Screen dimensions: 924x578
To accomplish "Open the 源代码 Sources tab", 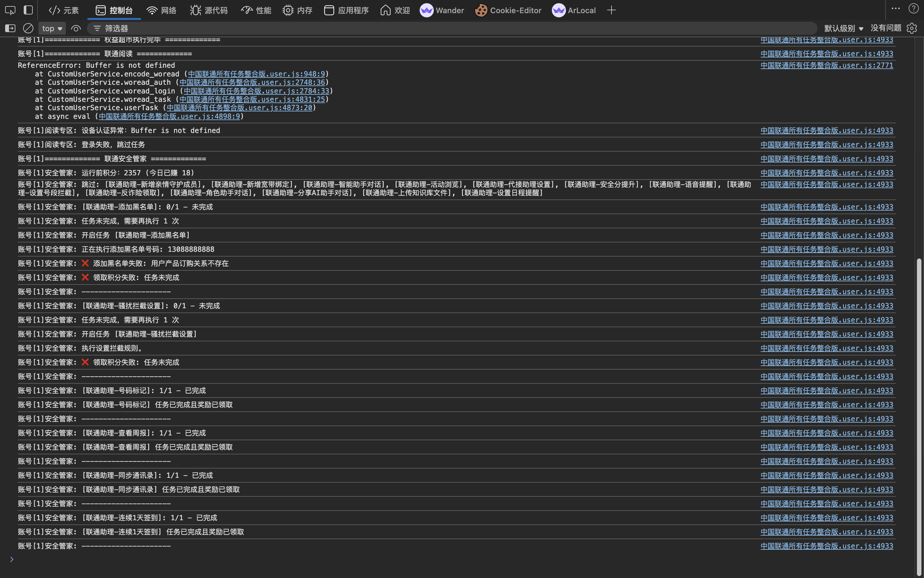I will (209, 10).
